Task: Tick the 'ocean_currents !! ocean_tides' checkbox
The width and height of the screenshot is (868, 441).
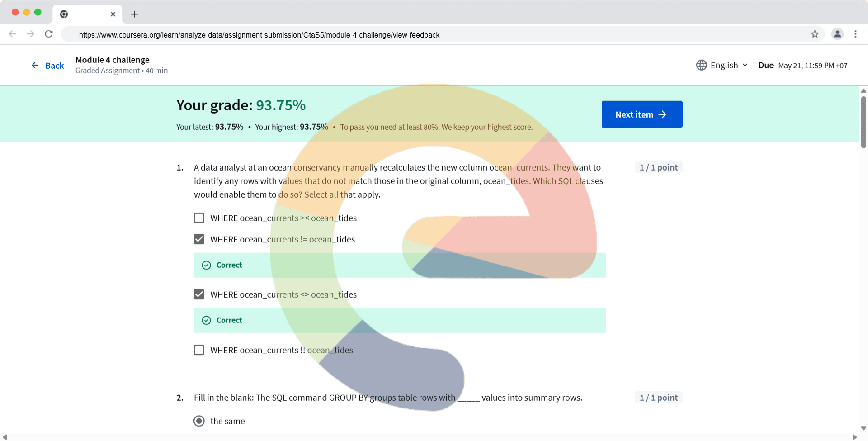Action: [x=199, y=350]
